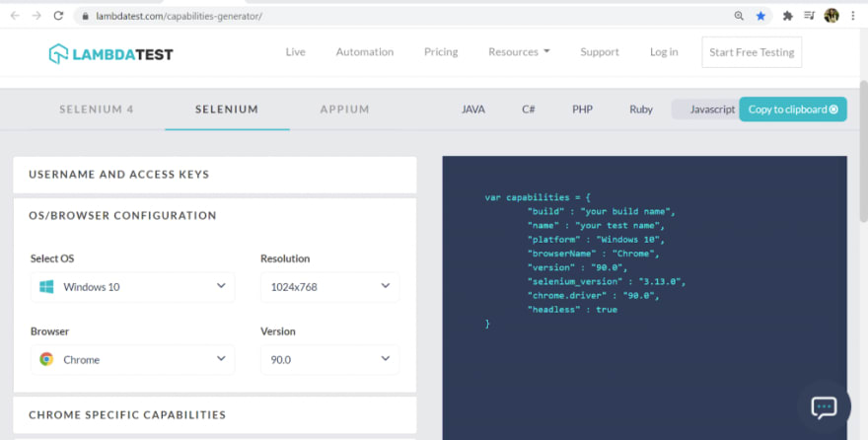Click the Windows logo icon in OS field

pos(46,287)
